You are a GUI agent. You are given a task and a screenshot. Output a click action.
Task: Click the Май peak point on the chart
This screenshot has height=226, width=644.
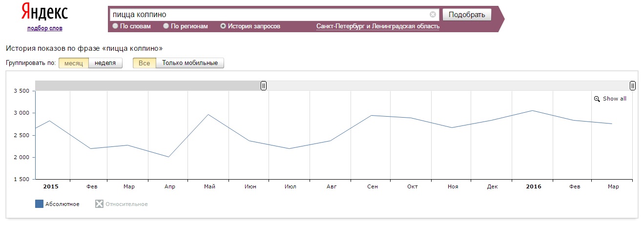coord(208,114)
